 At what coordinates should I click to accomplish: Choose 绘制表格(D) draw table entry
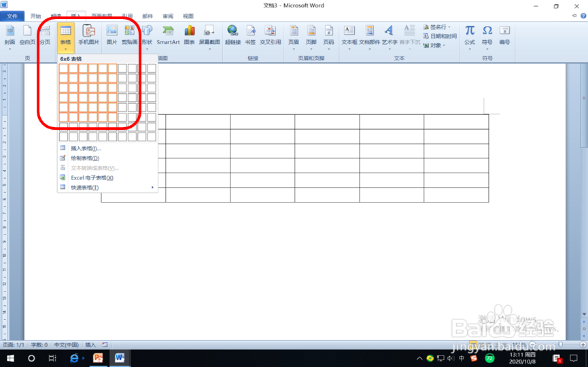click(107, 158)
